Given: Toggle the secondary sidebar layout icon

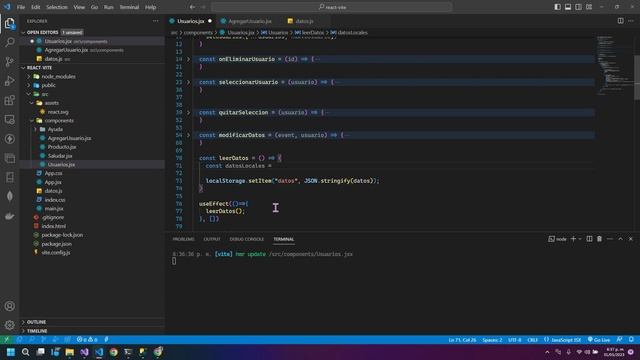Looking at the screenshot, I should [578, 7].
